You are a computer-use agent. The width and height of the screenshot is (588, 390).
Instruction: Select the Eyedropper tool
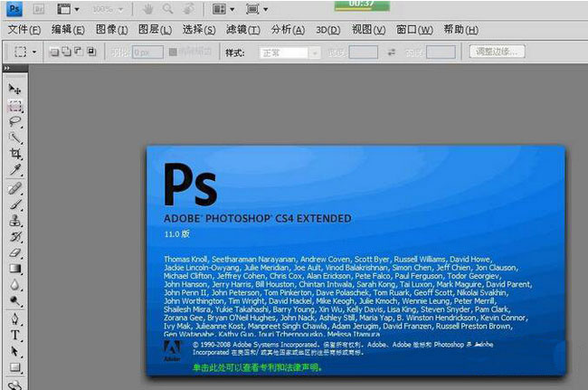(x=15, y=170)
